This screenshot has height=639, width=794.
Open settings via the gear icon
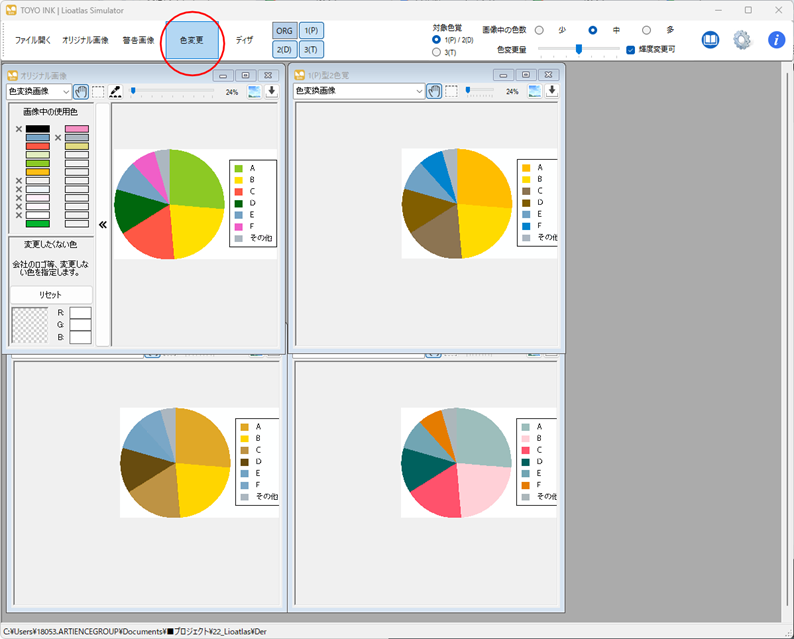(742, 40)
